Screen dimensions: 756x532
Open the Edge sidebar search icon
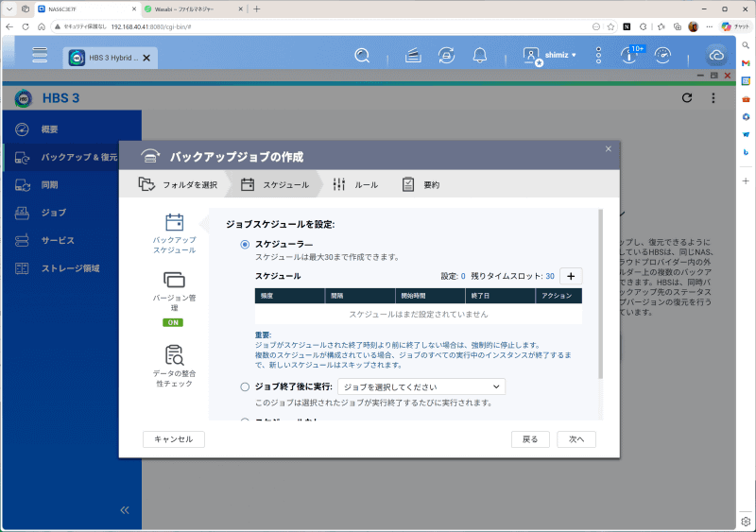(x=746, y=45)
